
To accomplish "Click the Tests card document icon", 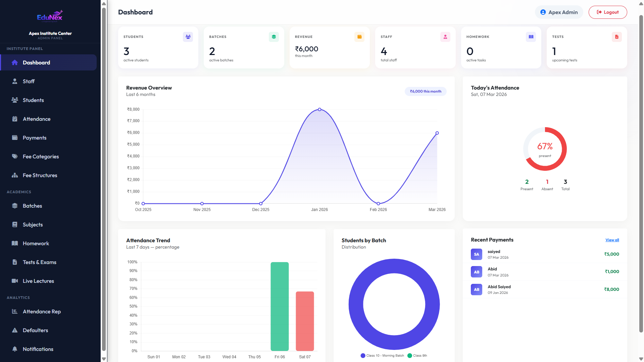I will coord(616,37).
